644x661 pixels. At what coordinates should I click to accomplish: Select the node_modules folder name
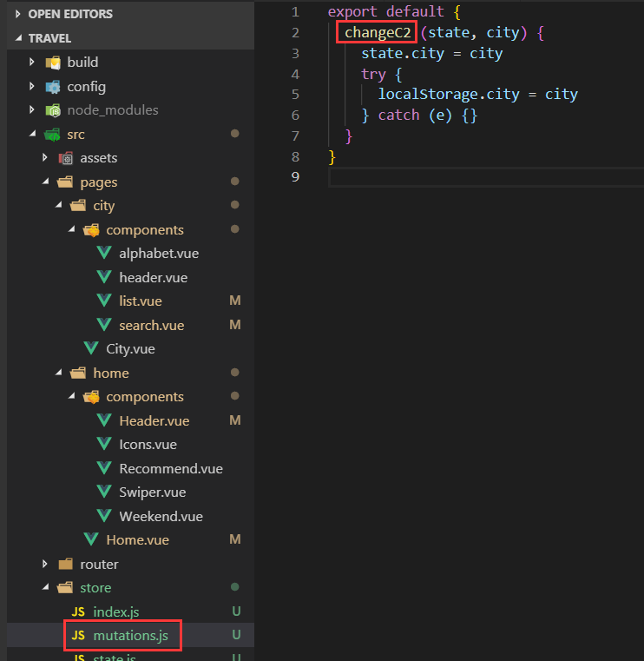point(113,110)
